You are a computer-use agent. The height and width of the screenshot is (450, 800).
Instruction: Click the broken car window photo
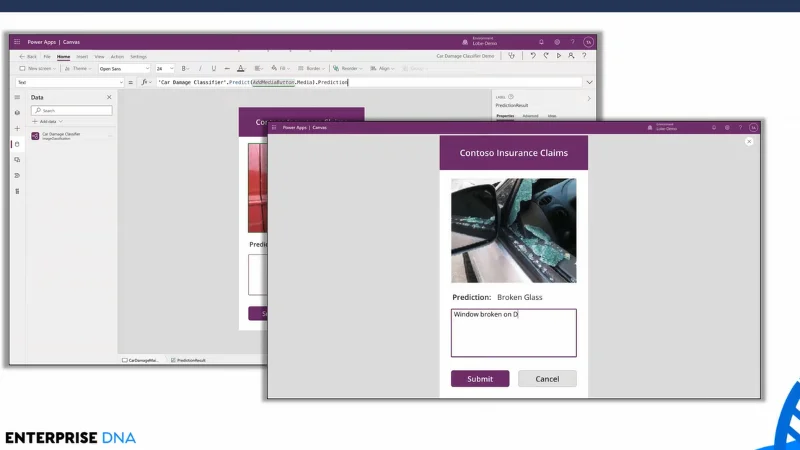coord(514,230)
